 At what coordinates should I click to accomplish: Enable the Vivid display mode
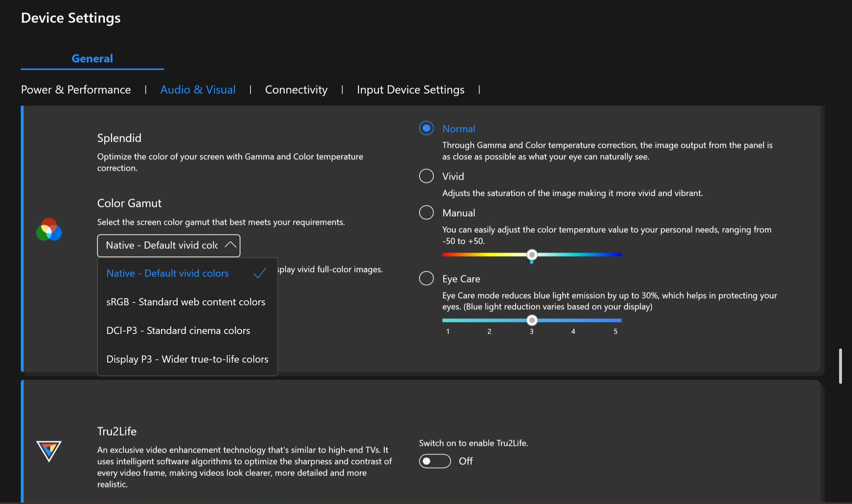point(426,176)
